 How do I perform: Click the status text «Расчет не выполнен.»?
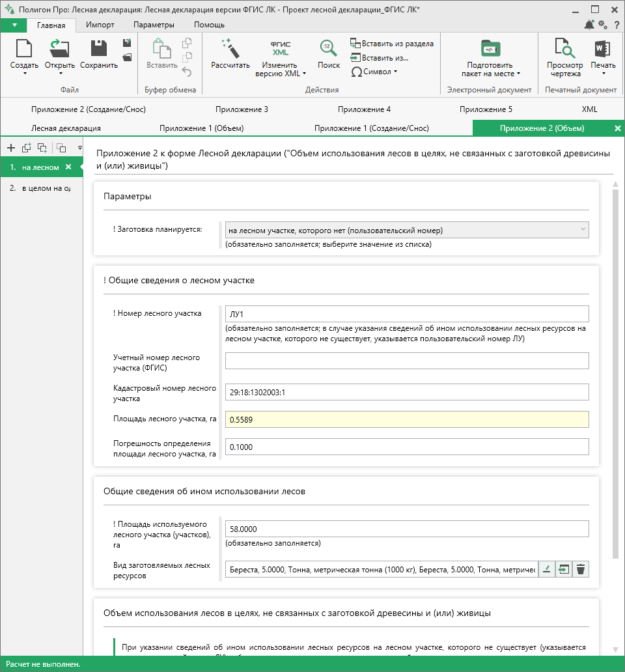[x=43, y=664]
